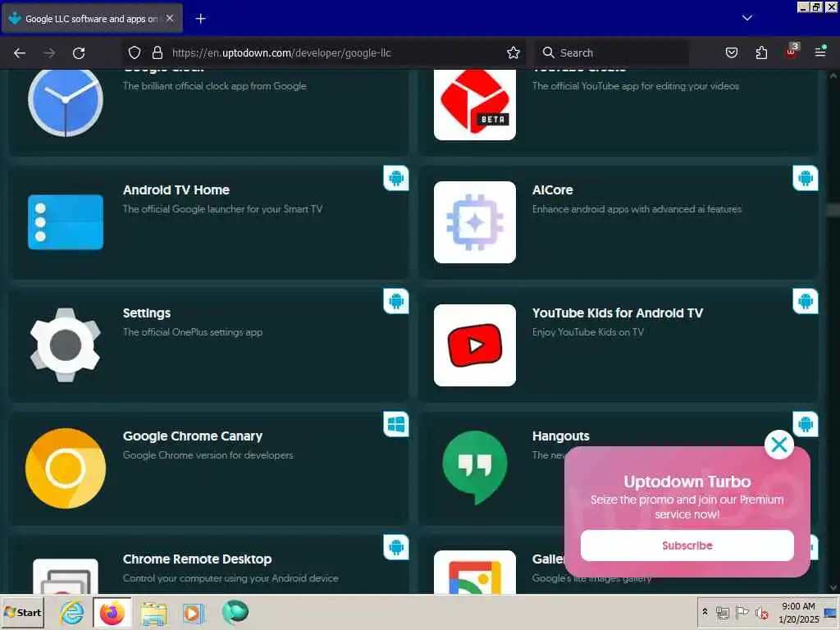Click the taskbar clock 9:00 AM
The height and width of the screenshot is (630, 840).
point(798,606)
